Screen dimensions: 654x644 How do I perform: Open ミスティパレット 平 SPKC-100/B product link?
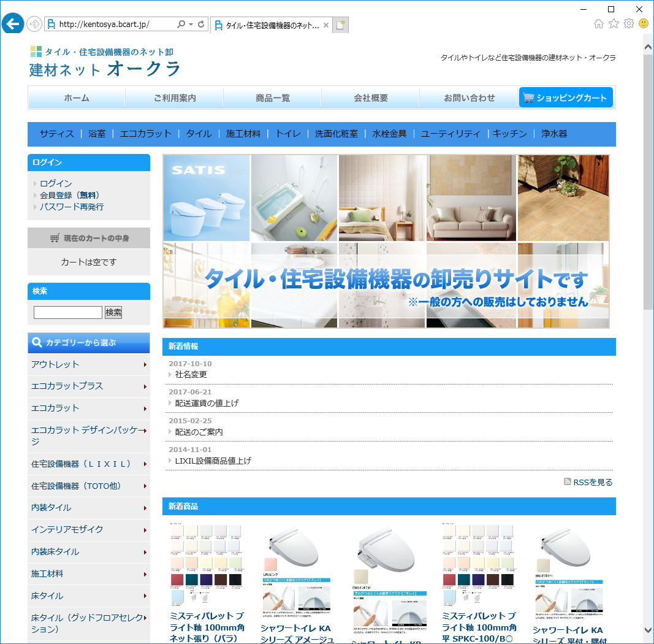480,627
